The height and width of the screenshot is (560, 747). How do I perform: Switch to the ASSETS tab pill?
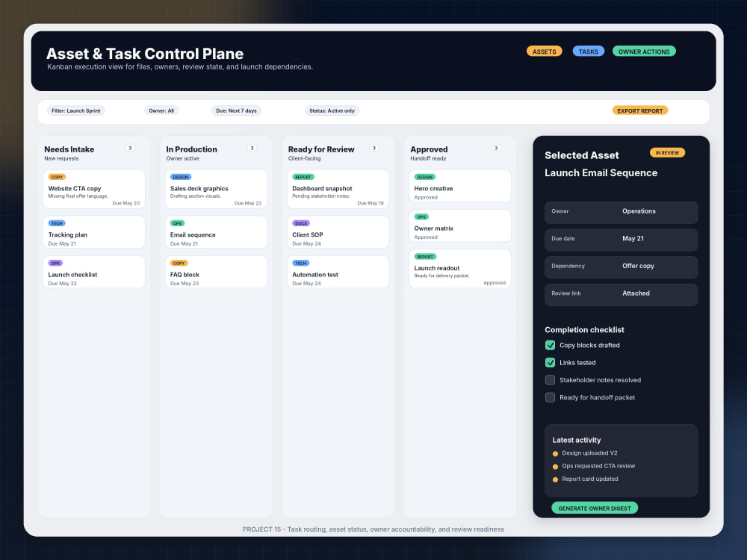coord(544,52)
